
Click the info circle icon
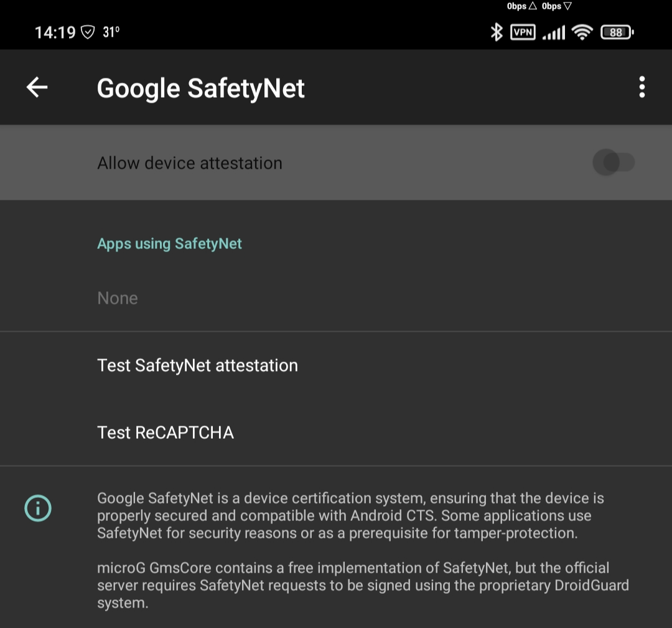pyautogui.click(x=38, y=508)
